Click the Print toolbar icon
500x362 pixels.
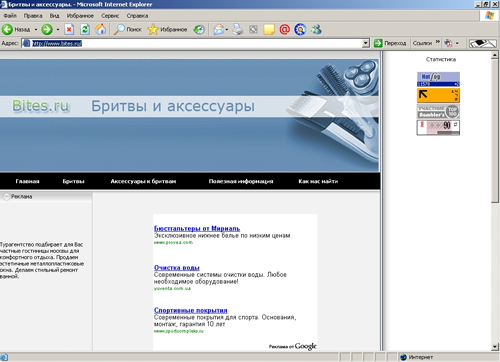(x=238, y=29)
